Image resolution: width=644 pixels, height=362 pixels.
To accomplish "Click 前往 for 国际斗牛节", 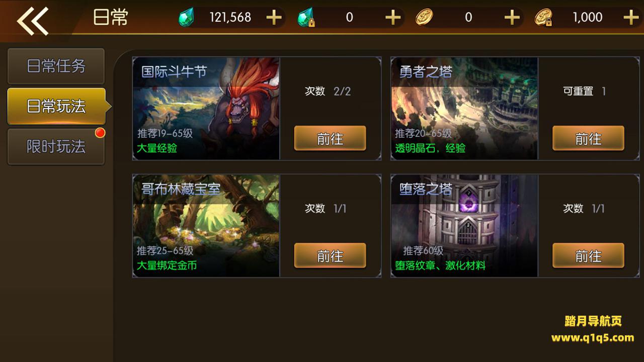I will [x=330, y=138].
